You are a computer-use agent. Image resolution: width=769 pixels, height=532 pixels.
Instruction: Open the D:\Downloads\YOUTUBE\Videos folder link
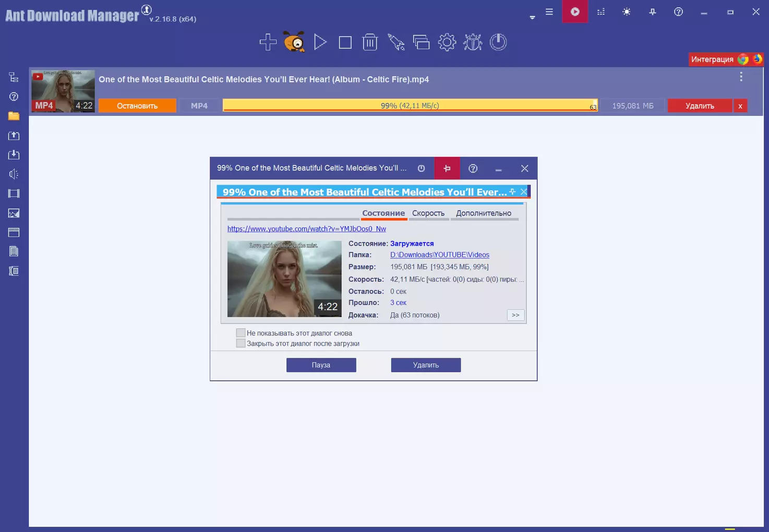pyautogui.click(x=440, y=255)
